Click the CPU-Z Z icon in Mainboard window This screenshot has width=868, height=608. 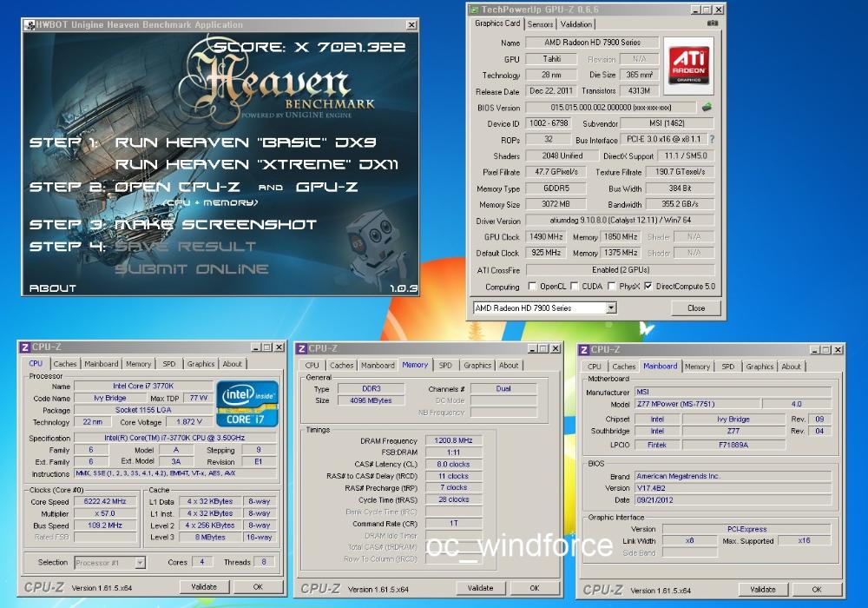tap(583, 350)
